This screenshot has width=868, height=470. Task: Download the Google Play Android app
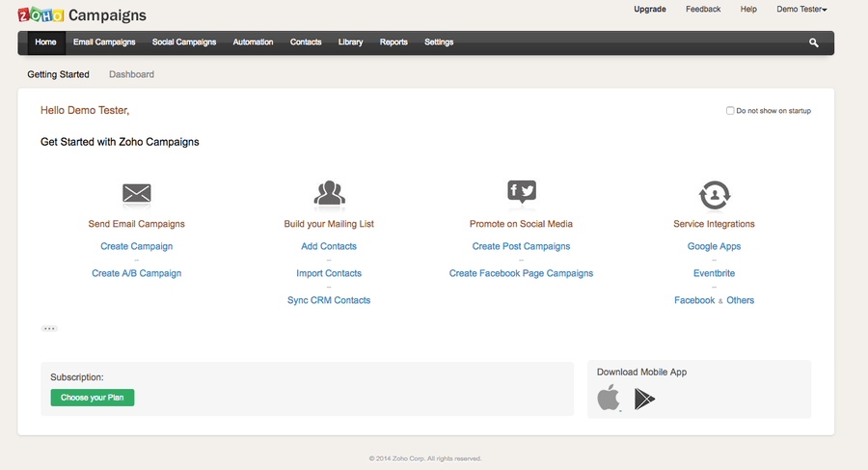pyautogui.click(x=644, y=399)
